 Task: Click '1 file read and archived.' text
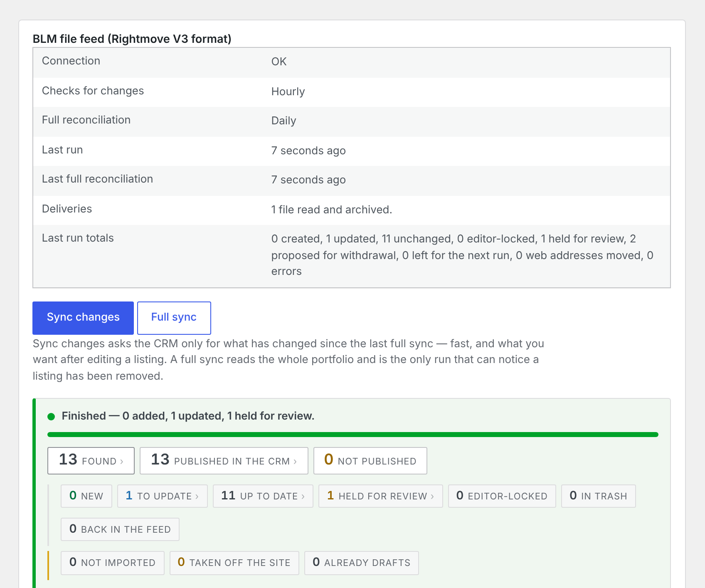click(332, 210)
